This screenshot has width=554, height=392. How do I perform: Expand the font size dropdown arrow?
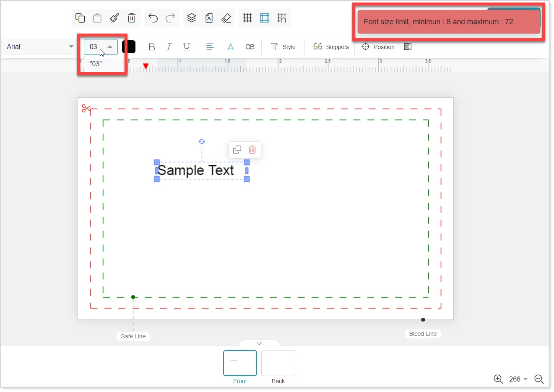pyautogui.click(x=110, y=47)
